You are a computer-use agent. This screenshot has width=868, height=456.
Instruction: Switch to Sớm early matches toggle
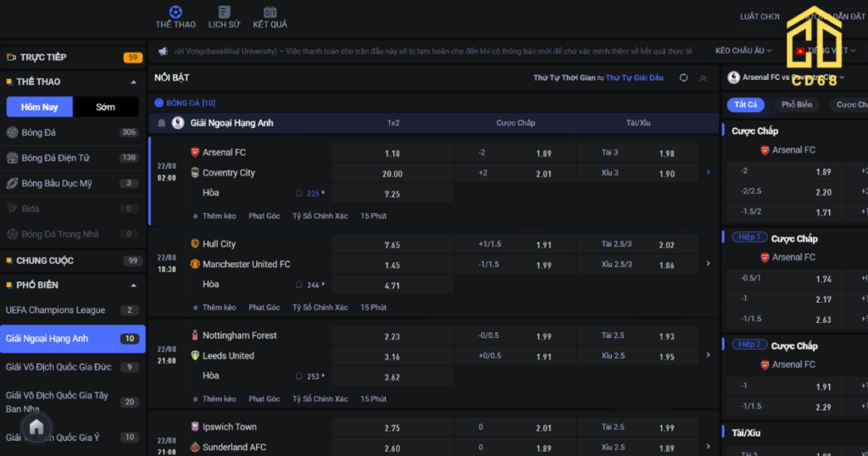(105, 107)
